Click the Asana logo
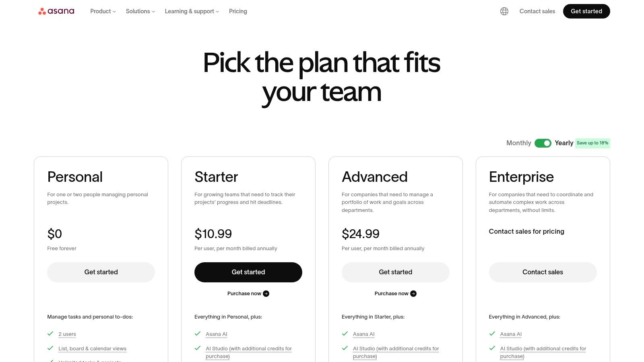Image resolution: width=644 pixels, height=362 pixels. pyautogui.click(x=56, y=11)
